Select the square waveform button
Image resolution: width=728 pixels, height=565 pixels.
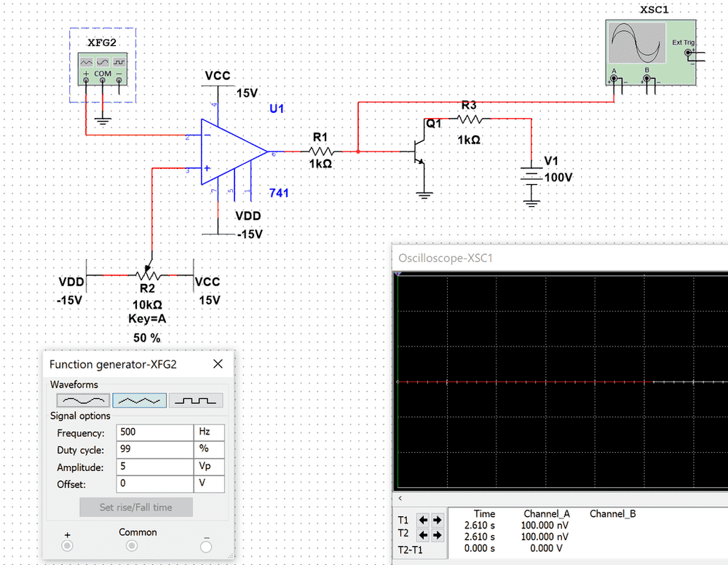196,400
